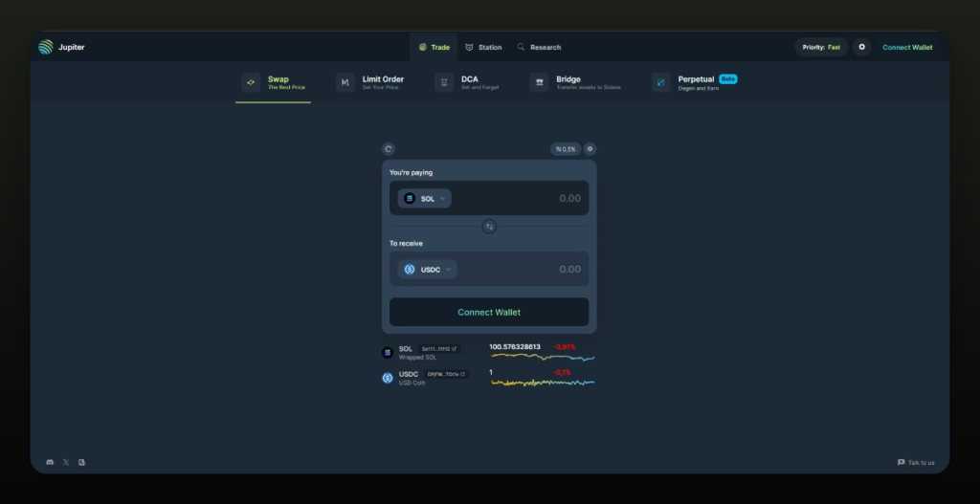
Task: Click the You're paying amount input field
Action: [536, 199]
